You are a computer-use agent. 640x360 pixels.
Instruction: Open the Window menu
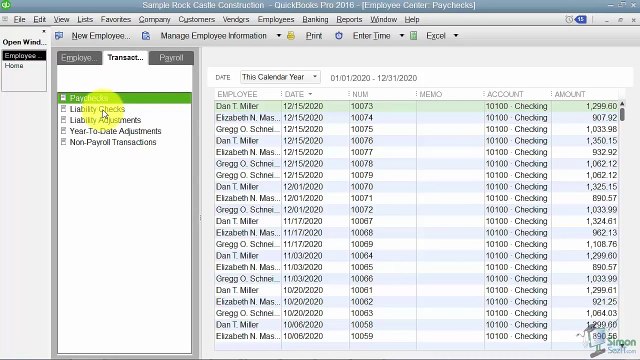pos(383,20)
